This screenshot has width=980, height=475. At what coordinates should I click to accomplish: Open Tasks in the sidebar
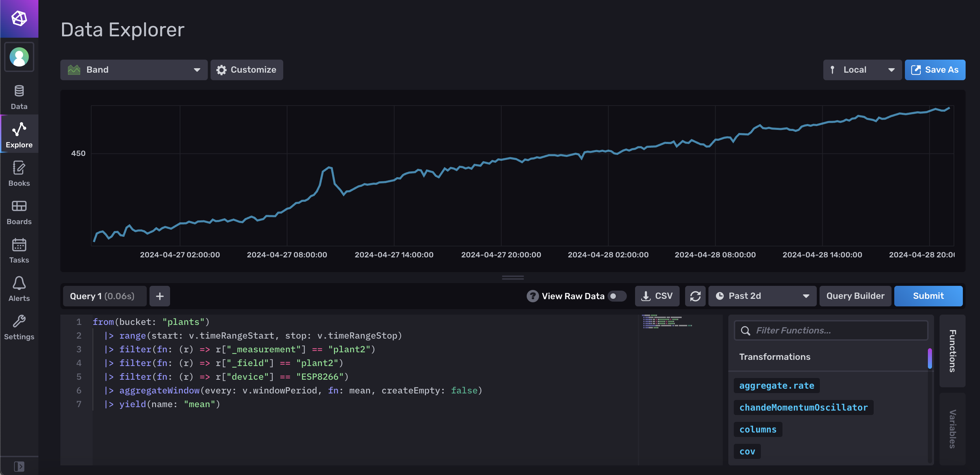tap(19, 250)
